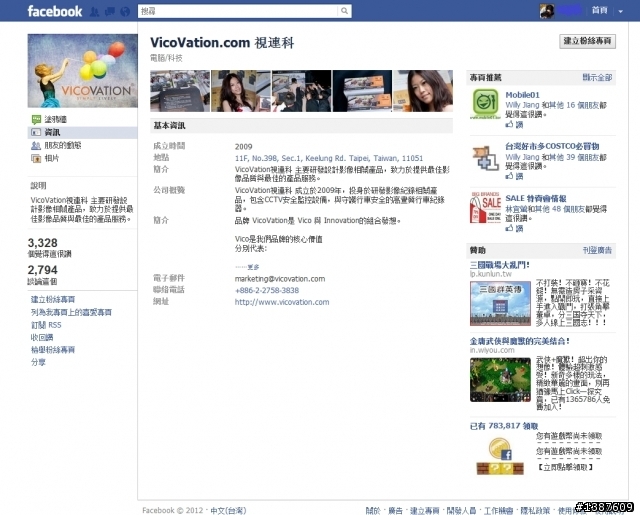Image resolution: width=640 pixels, height=515 pixels.
Task: Open SALE 特賣會情報 page link
Action: [x=536, y=198]
